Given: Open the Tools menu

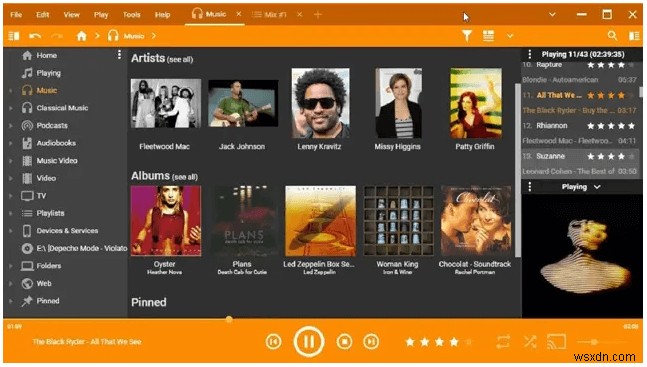Looking at the screenshot, I should click(x=132, y=15).
